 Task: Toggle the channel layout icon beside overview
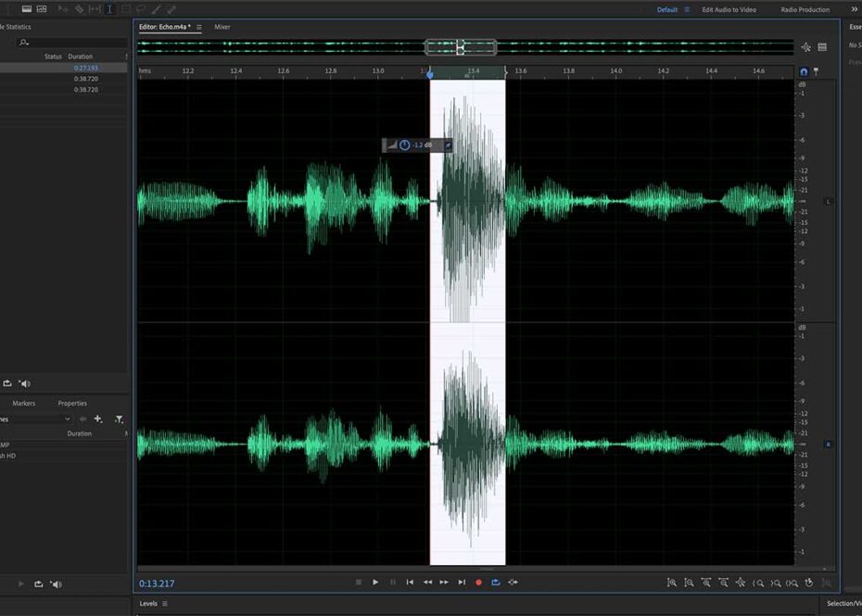click(822, 47)
